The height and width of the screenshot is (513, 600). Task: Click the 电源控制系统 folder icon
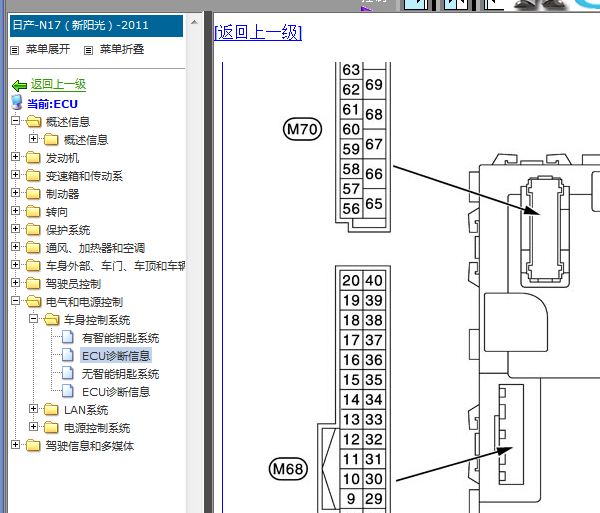(x=51, y=427)
